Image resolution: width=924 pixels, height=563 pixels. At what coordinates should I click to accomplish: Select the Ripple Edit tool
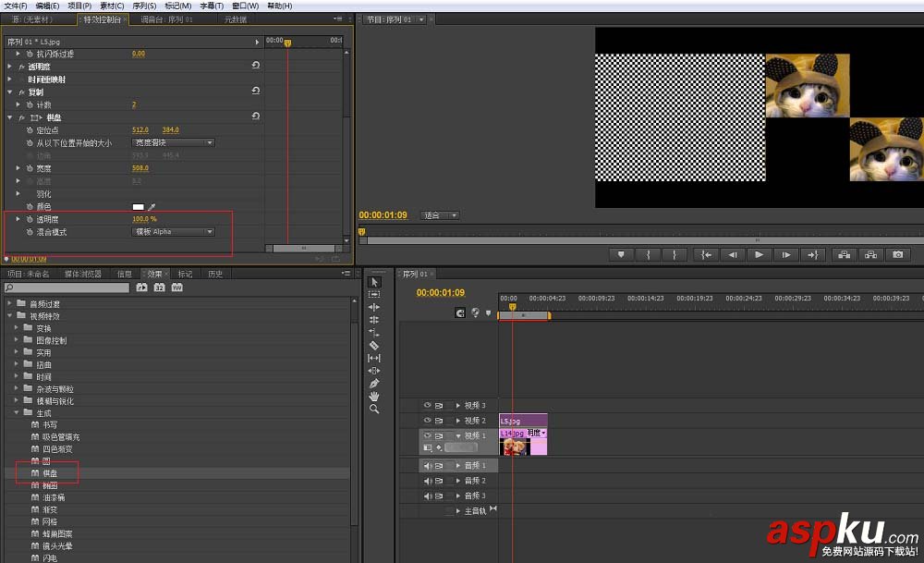tap(374, 307)
